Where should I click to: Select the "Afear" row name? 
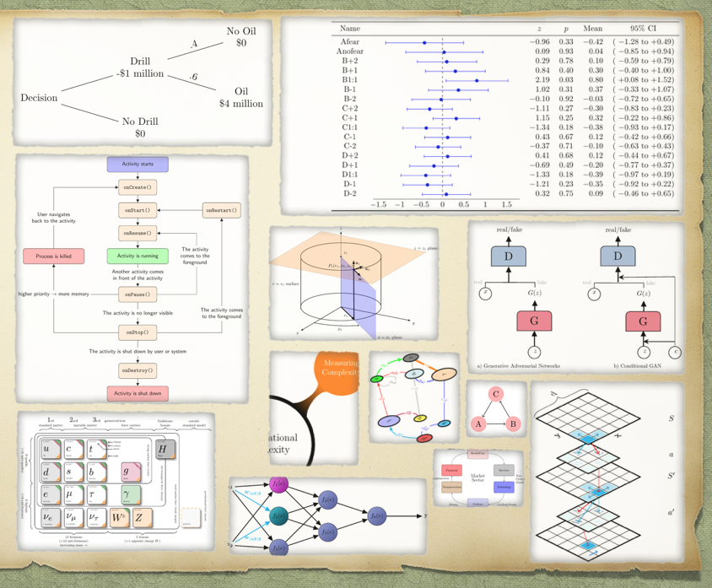[350, 42]
